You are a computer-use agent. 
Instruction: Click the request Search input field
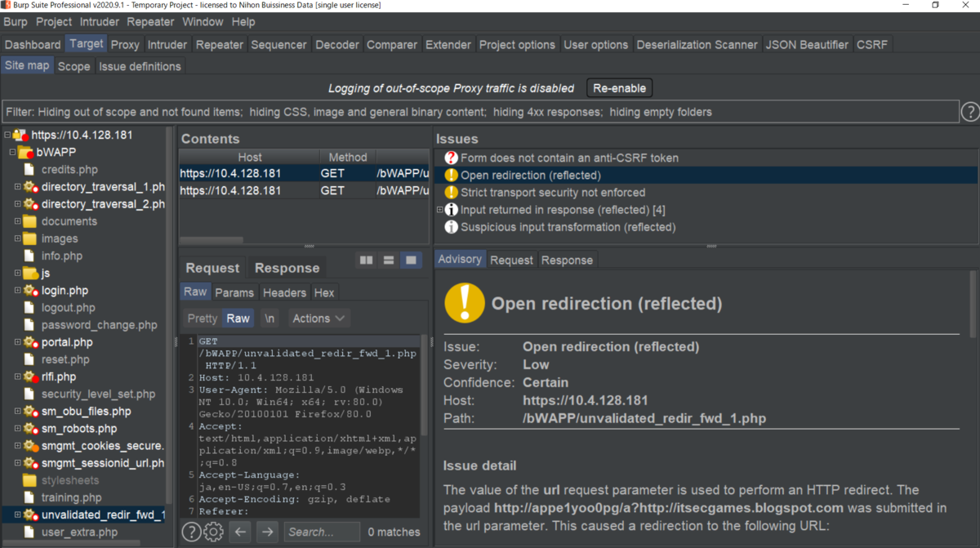point(322,532)
